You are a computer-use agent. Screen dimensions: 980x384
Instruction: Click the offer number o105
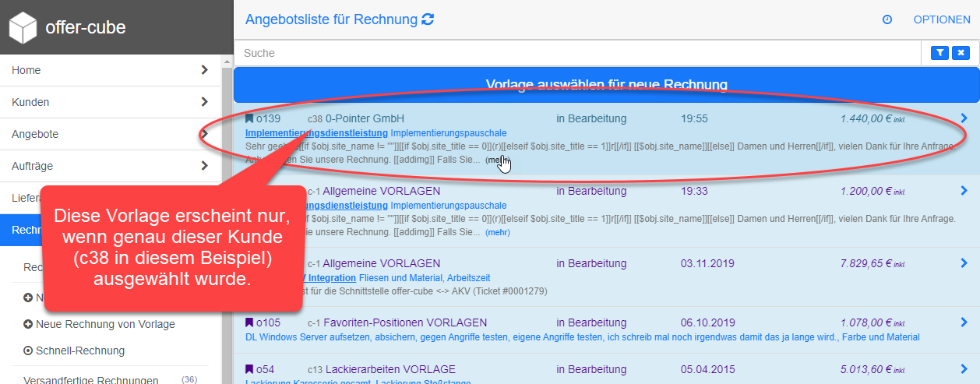coord(268,322)
